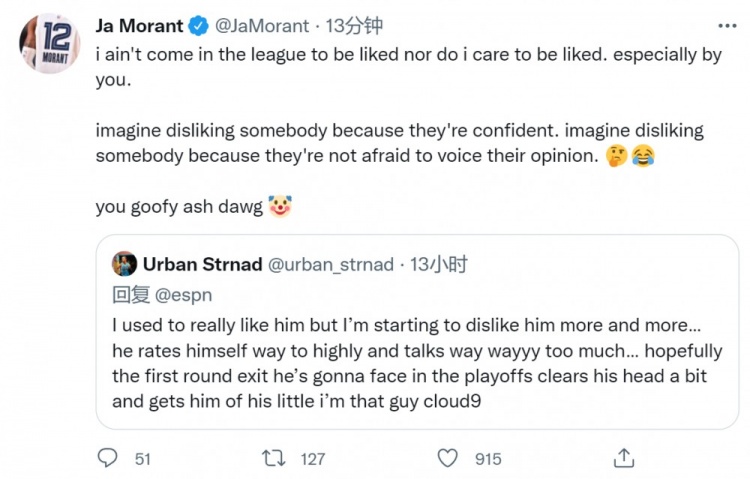Viewport: 750px width, 479px height.
Task: Click the 915 likes count
Action: coord(488,458)
